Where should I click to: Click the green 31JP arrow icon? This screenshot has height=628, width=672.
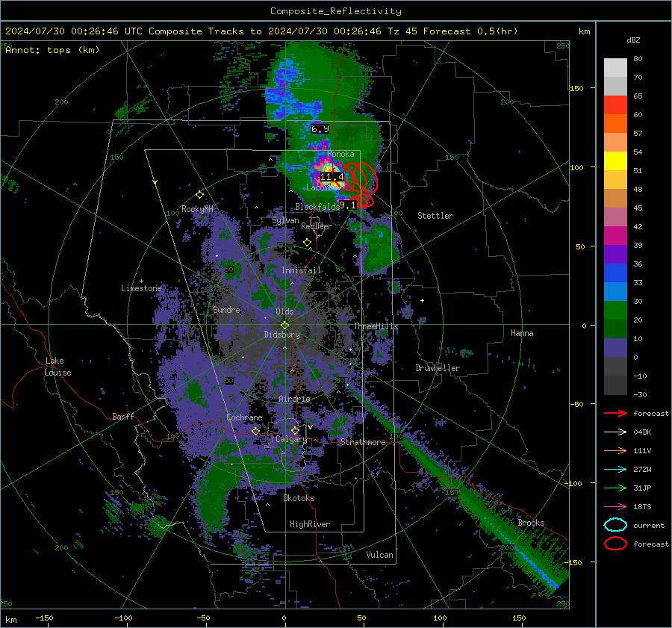615,488
